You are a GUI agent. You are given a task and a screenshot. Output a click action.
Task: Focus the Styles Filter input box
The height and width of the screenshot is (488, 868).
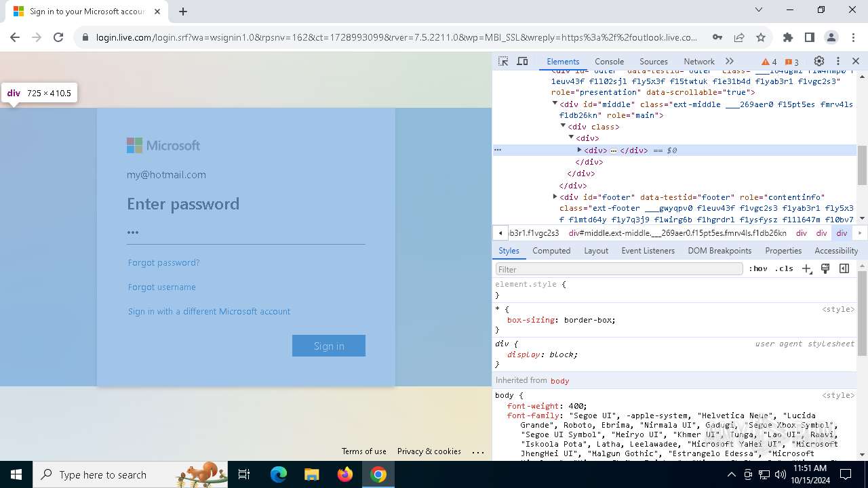click(x=618, y=269)
